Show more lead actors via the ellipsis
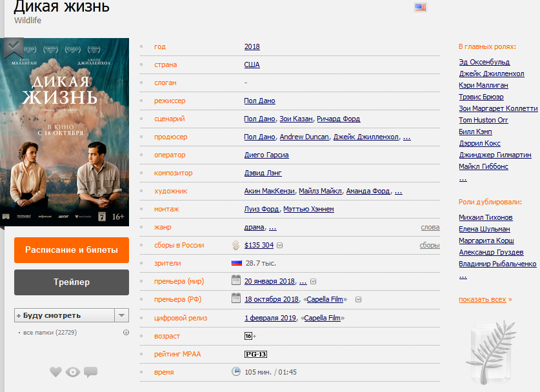 [x=463, y=179]
